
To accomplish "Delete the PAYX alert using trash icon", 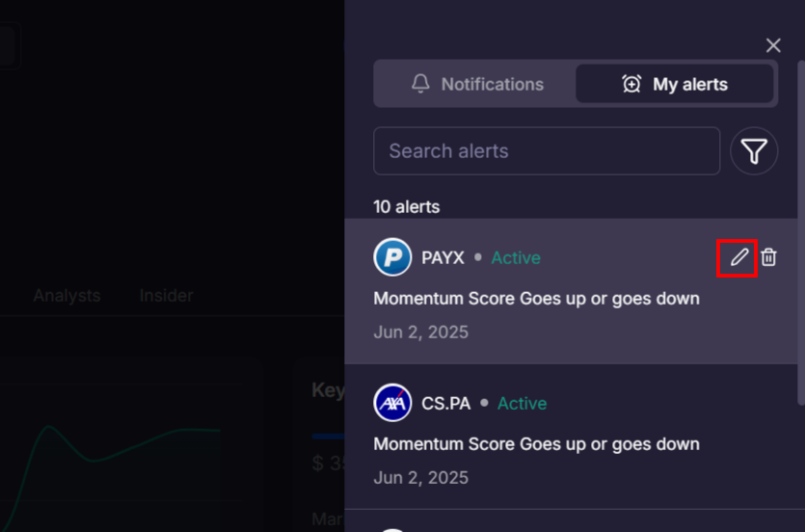I will [x=768, y=257].
